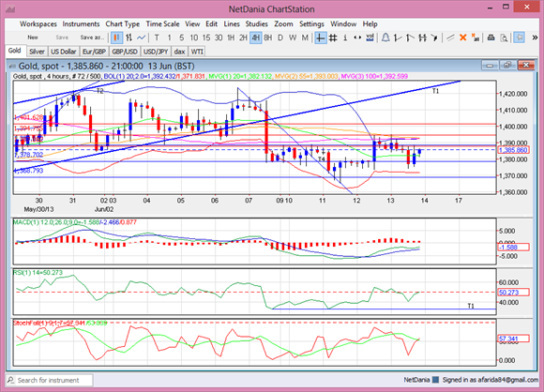This screenshot has height=392, width=544.
Task: Click the horizontal double-arrow toolbar icon
Action: pos(357,38)
